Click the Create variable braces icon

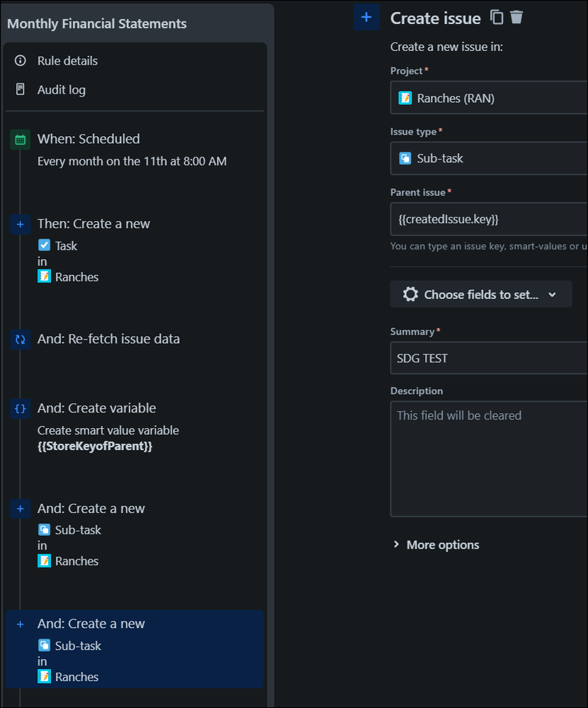coord(18,408)
